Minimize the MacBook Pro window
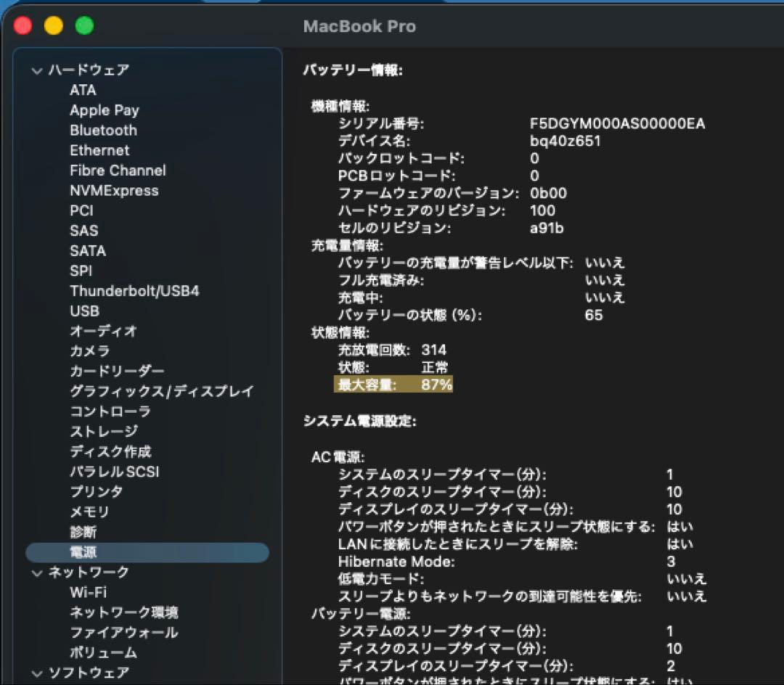 (x=54, y=25)
